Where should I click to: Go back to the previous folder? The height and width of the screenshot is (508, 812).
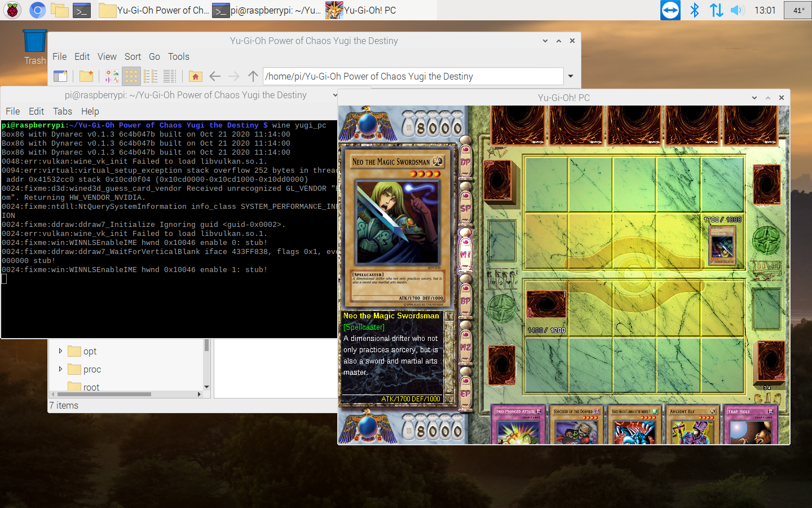coord(215,76)
